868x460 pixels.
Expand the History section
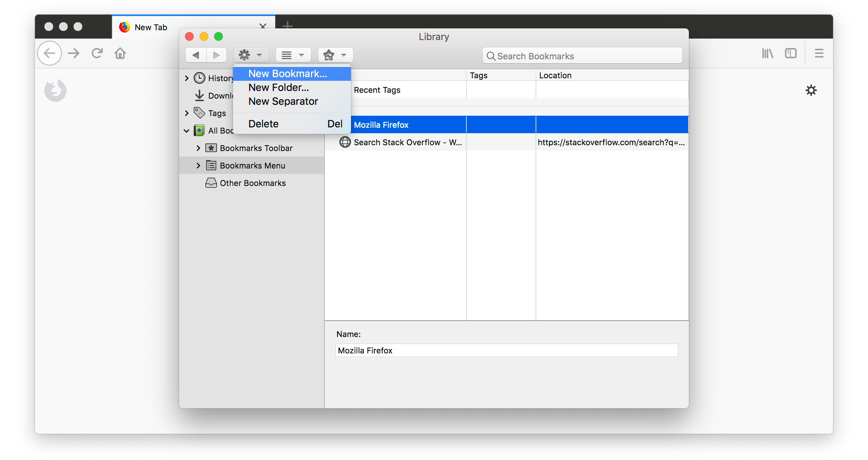coord(186,78)
